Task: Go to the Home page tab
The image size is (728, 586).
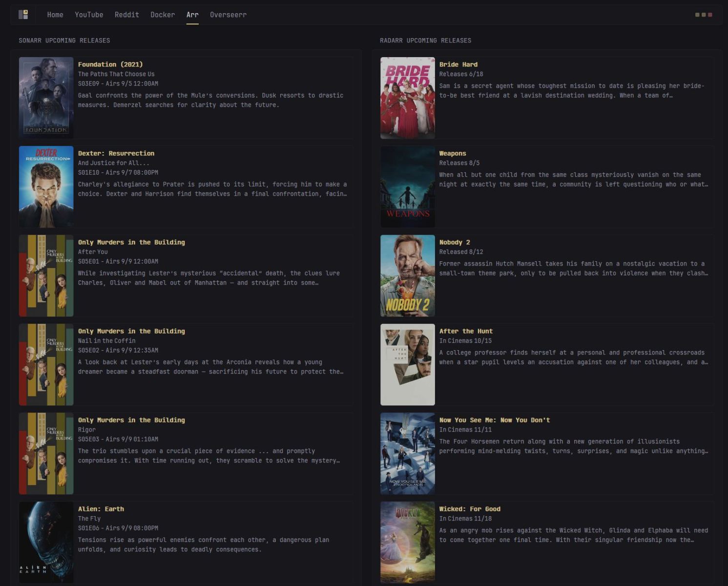Action: 55,15
